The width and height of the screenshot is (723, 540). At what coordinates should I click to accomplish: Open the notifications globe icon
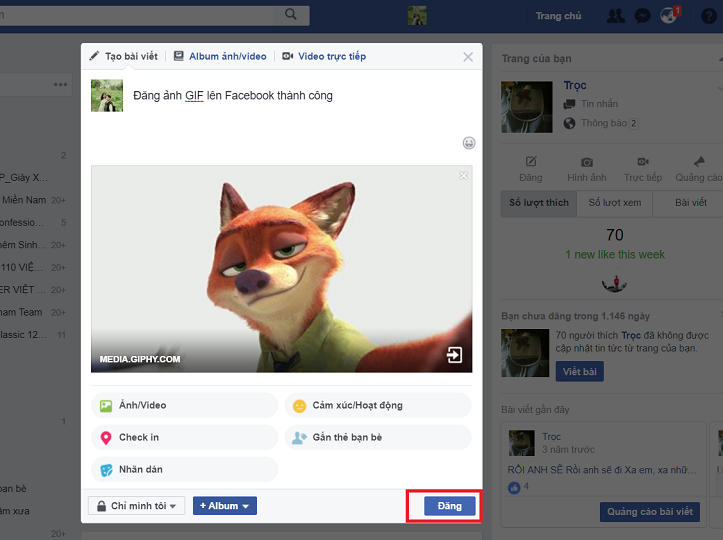click(x=669, y=15)
